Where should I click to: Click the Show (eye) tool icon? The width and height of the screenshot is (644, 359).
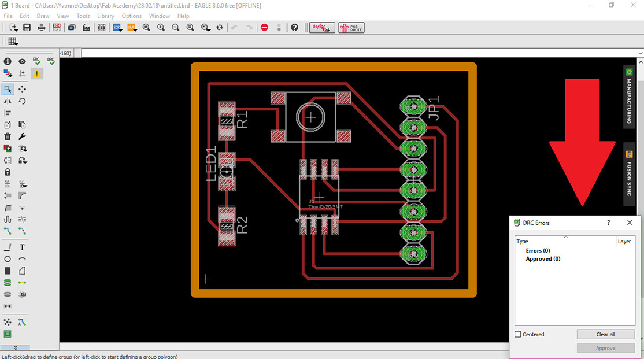[22, 61]
